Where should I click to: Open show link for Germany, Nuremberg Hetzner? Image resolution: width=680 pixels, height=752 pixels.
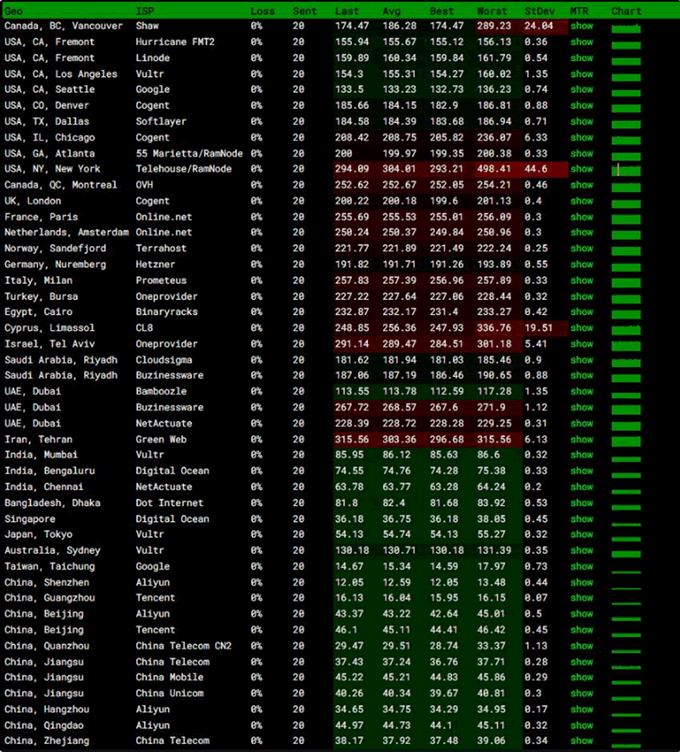pyautogui.click(x=581, y=264)
